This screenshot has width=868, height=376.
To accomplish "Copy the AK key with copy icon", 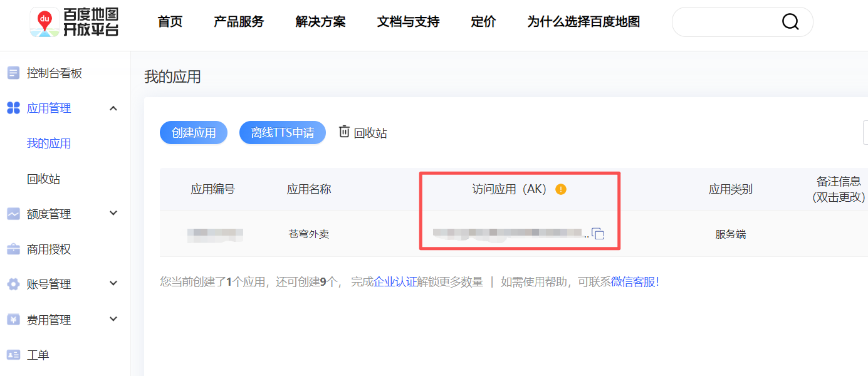I will [x=598, y=234].
